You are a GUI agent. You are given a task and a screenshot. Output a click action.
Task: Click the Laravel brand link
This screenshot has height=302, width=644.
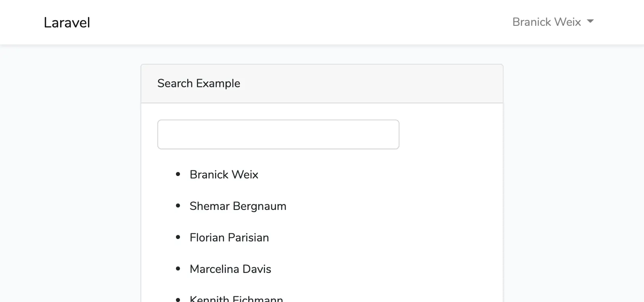click(67, 23)
